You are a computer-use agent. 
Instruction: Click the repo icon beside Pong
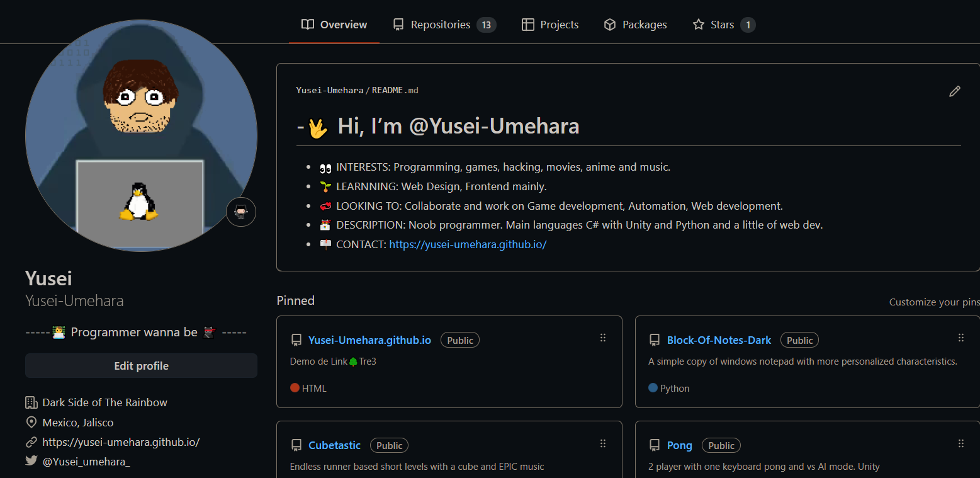(x=655, y=445)
